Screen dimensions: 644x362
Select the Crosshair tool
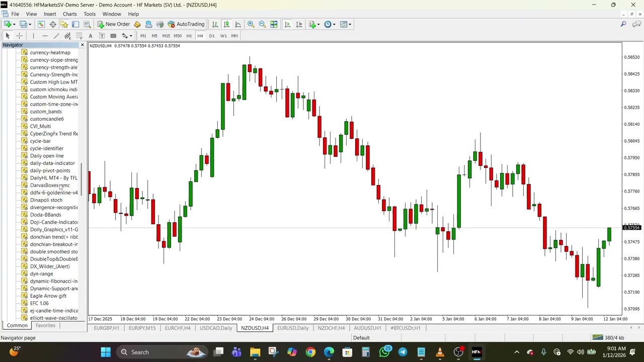click(19, 36)
